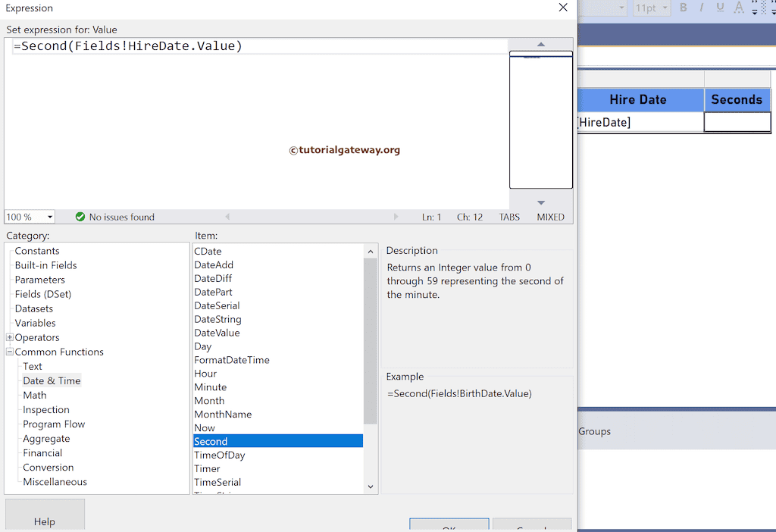776x532 pixels.
Task: Select Hour in the Item list
Action: tap(278, 374)
